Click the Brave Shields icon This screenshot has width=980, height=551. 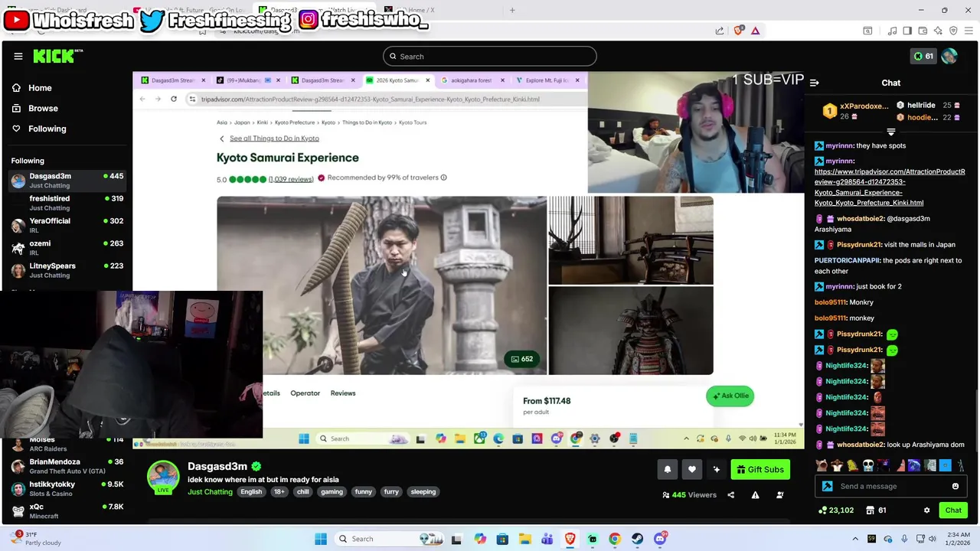738,31
